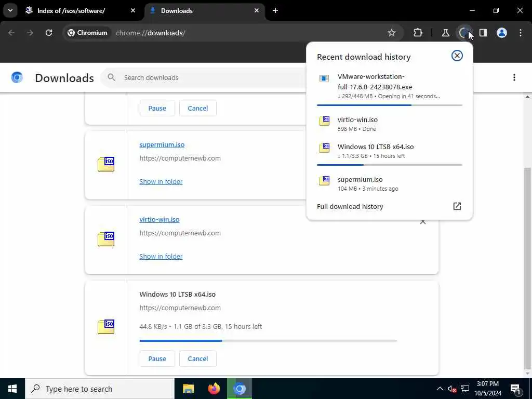Remove virtio-win.iso from list with X

[423, 221]
